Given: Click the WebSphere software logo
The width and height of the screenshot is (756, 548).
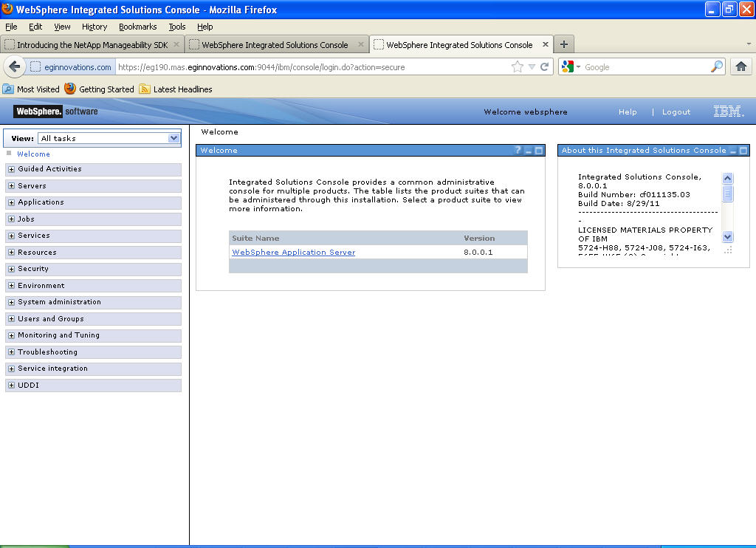Looking at the screenshot, I should pyautogui.click(x=56, y=112).
